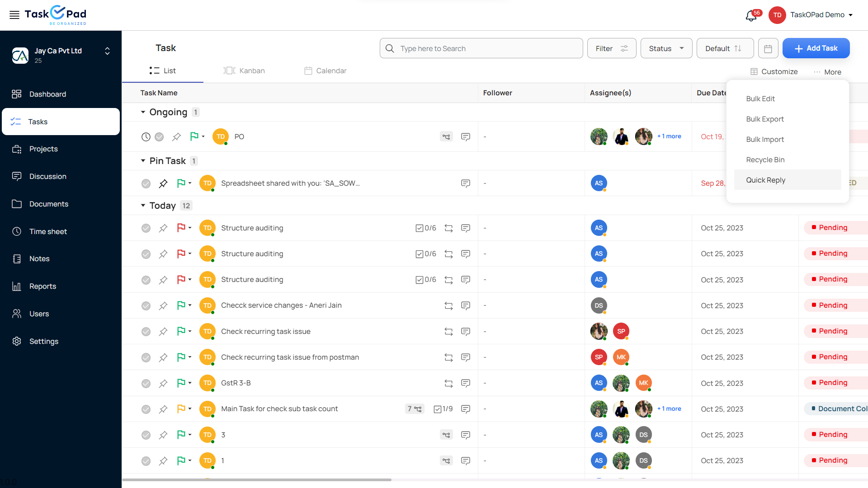Click the Add Task button
Screen dimensions: 868x488
coord(816,48)
